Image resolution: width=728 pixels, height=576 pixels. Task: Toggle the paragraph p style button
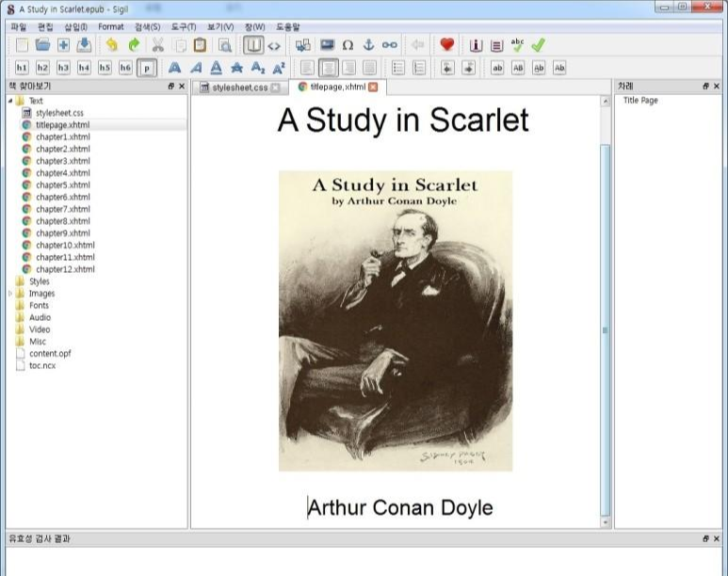[147, 68]
